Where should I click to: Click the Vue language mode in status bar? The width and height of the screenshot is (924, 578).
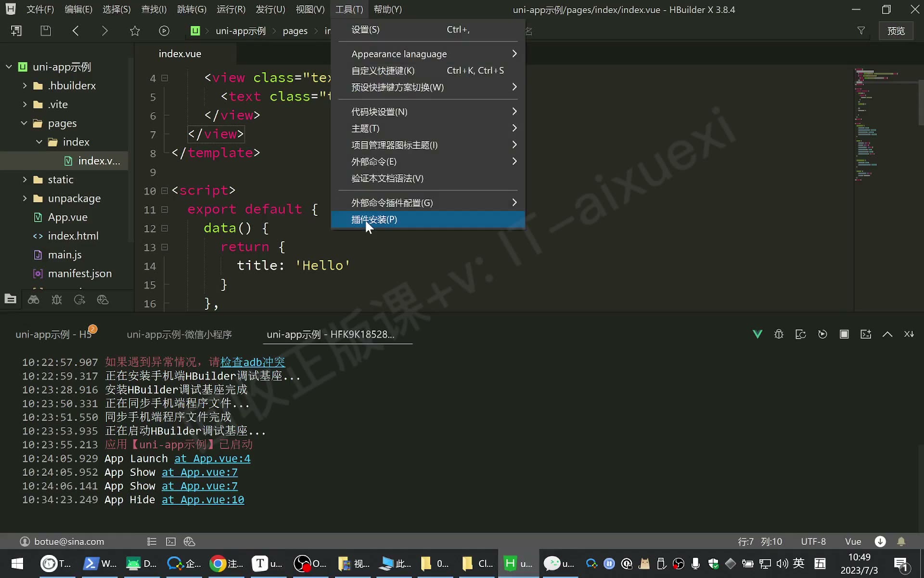pos(853,541)
